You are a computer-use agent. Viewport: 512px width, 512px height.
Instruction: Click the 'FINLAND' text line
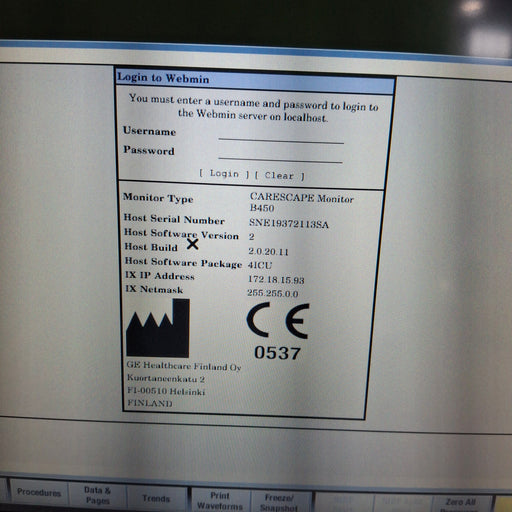coord(150,403)
